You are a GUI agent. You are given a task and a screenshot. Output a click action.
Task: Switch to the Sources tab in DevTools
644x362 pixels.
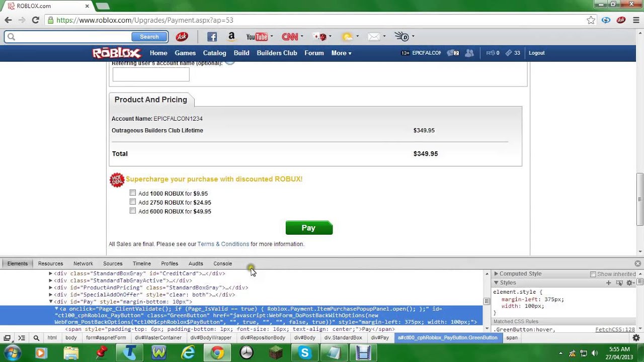113,263
